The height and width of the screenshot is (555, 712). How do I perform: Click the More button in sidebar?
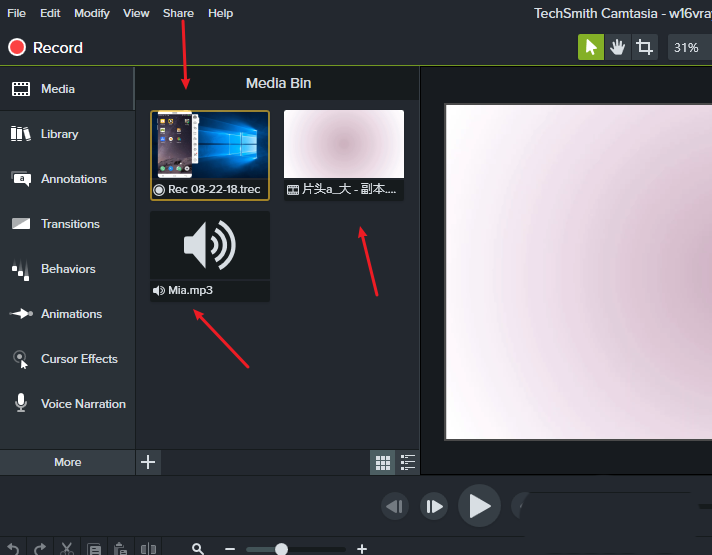click(x=67, y=462)
